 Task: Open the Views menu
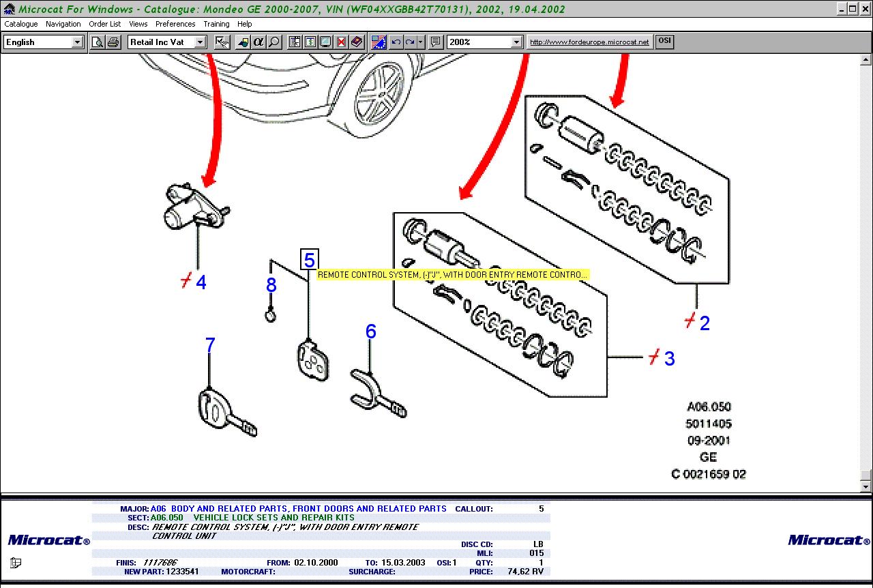tap(138, 24)
